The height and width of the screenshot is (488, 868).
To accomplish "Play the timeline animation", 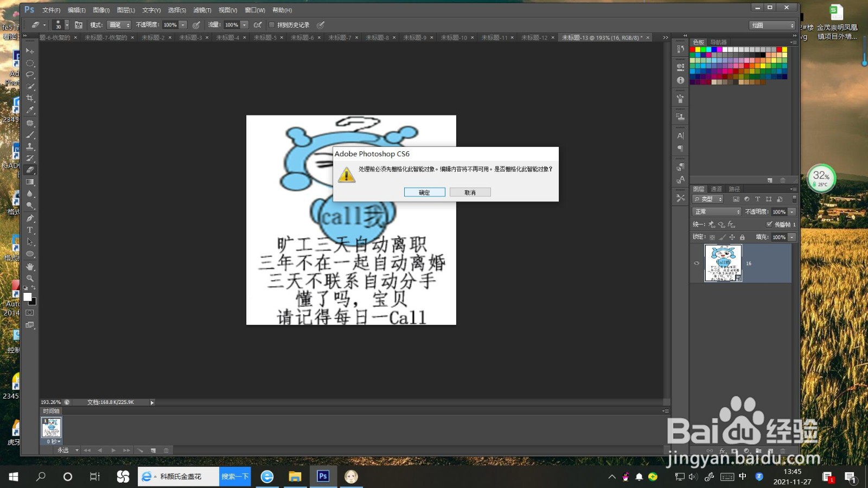I will (113, 450).
